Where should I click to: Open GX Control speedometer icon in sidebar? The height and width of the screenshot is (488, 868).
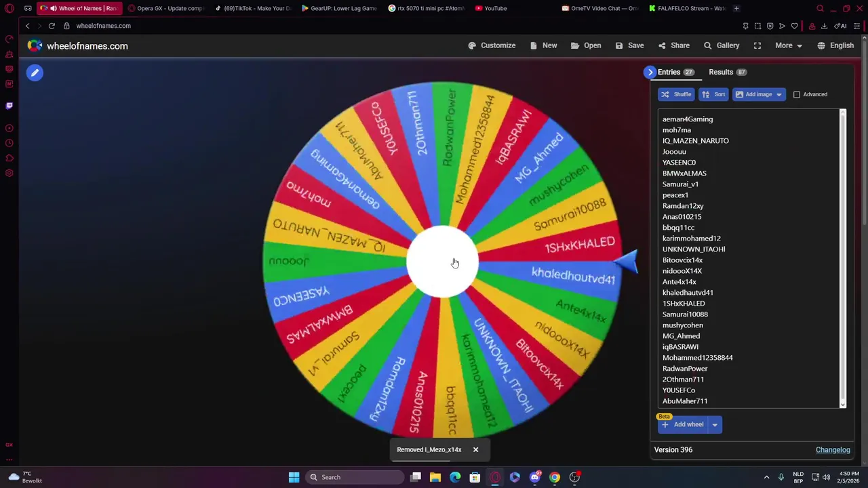9,39
